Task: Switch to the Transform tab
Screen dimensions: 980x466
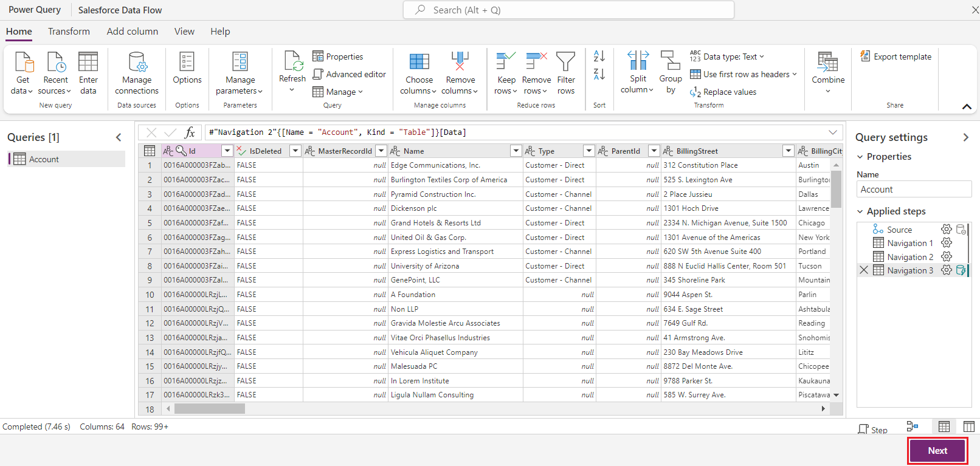Action: coord(69,32)
